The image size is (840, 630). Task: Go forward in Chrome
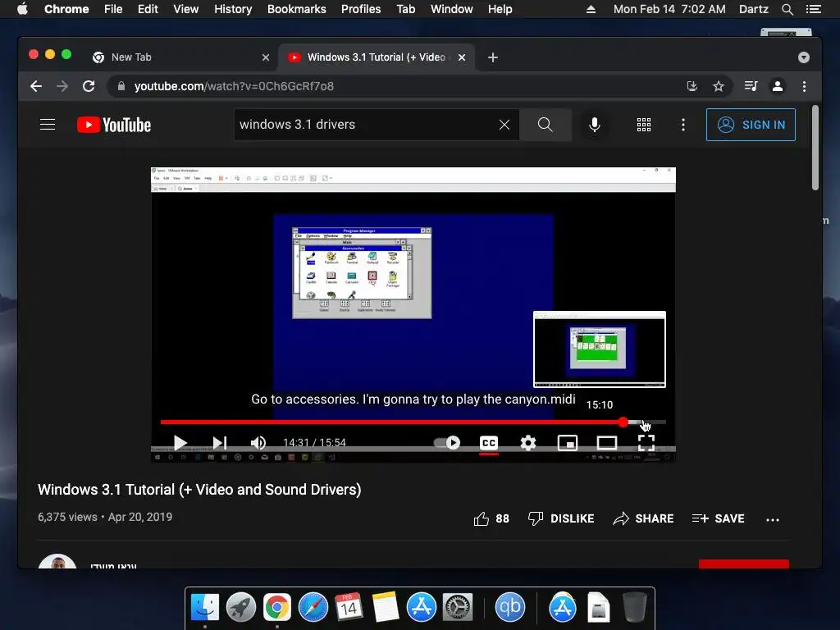62,86
